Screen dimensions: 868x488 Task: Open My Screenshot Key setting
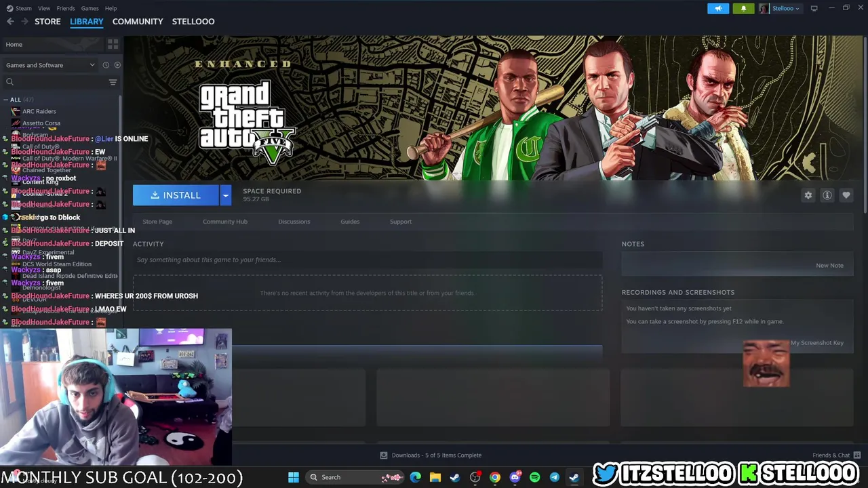point(817,343)
